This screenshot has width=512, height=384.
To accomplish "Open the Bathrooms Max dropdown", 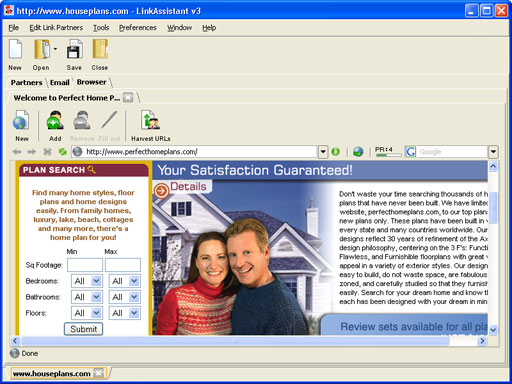I will 125,297.
